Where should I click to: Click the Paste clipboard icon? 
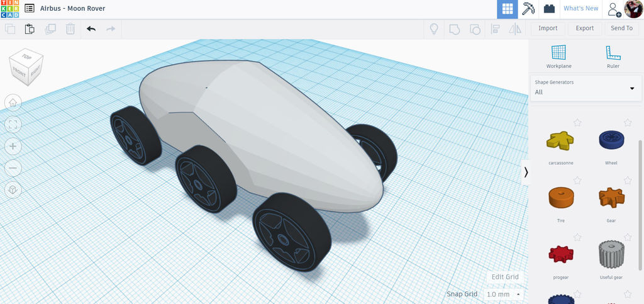30,29
